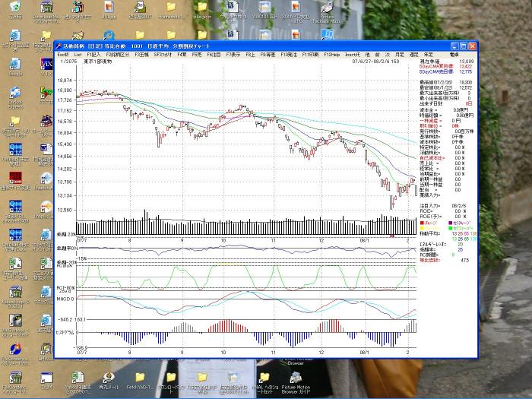
Task: Select the F5売 sell menu item
Action: point(197,55)
